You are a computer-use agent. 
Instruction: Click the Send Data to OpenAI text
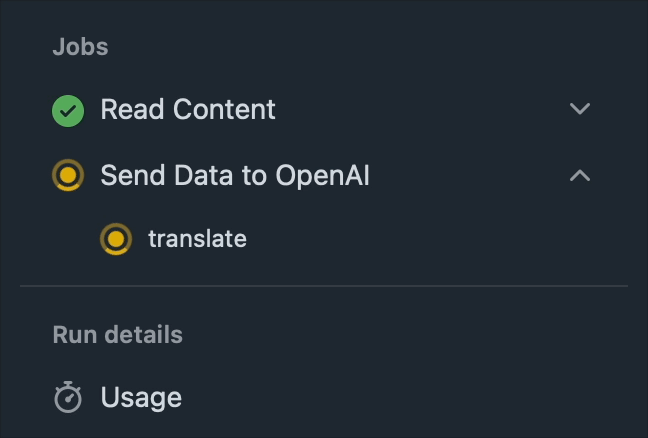pyautogui.click(x=235, y=175)
